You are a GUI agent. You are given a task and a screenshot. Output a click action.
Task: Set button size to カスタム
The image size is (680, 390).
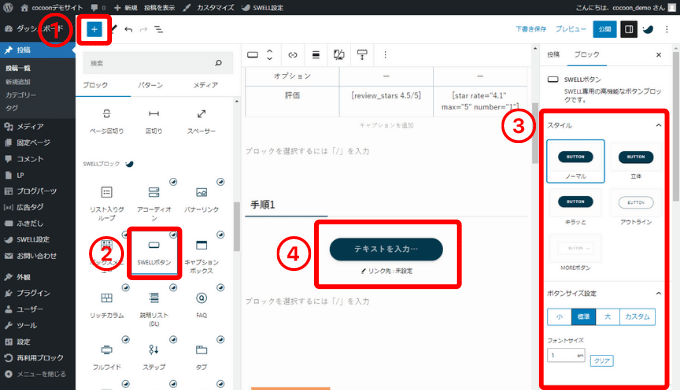tap(638, 317)
